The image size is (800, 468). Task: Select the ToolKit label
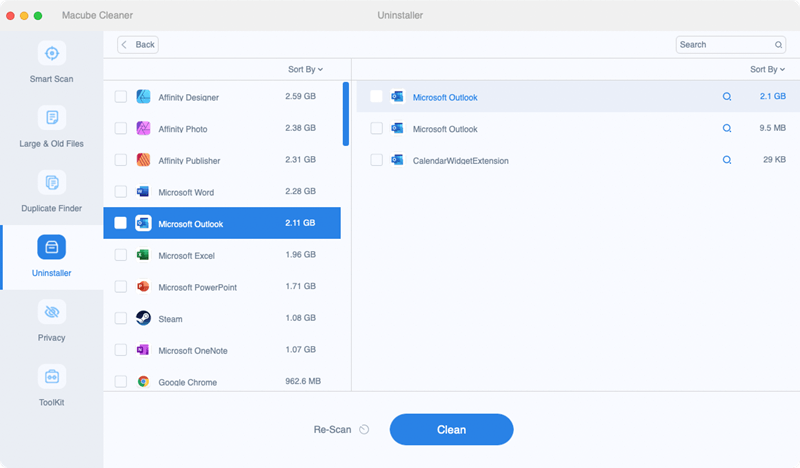tap(52, 403)
